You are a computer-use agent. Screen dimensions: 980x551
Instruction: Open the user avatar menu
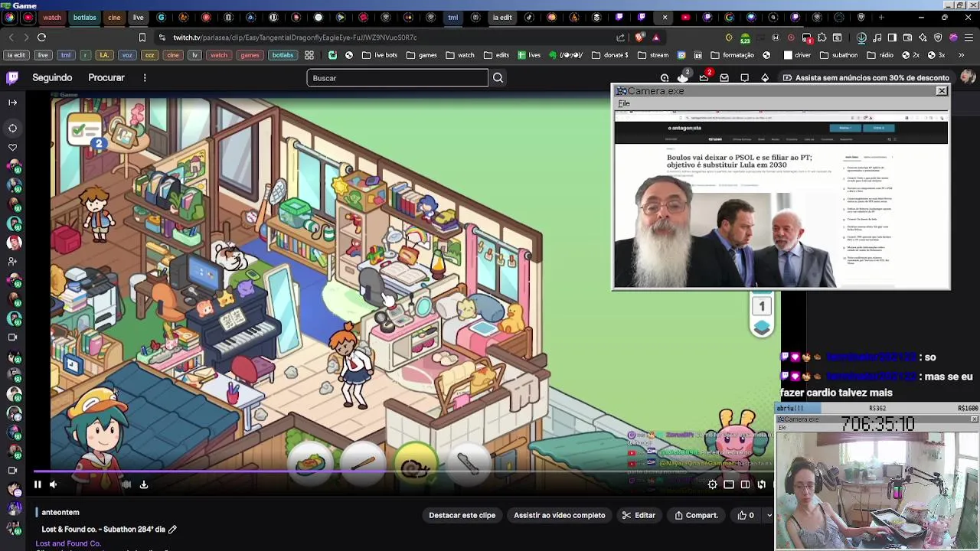tap(968, 77)
